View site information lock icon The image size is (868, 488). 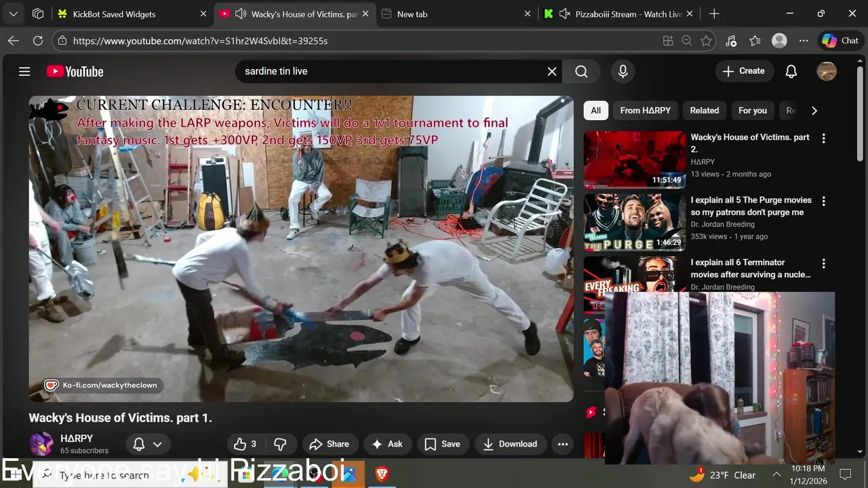[62, 41]
